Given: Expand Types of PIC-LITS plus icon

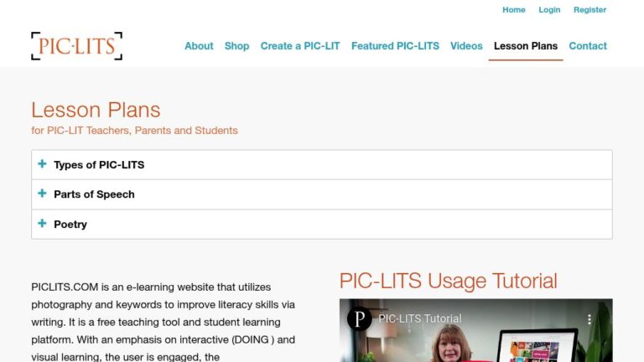Looking at the screenshot, I should point(42,164).
